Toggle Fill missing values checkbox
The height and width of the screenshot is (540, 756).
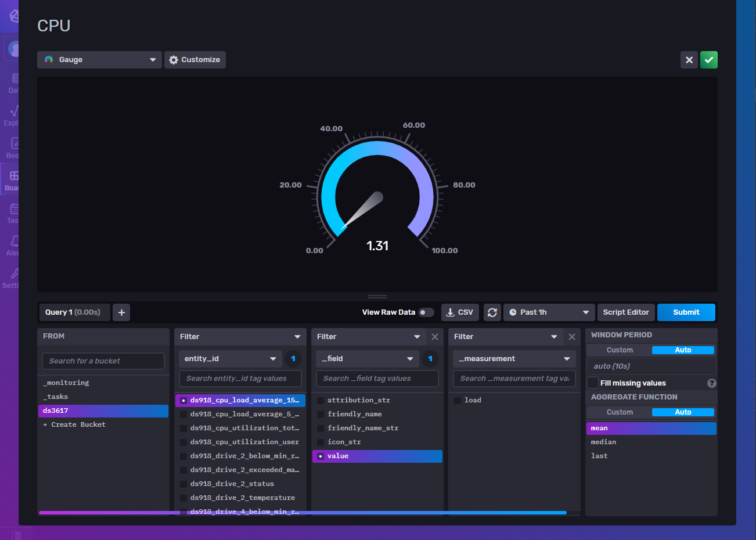593,383
